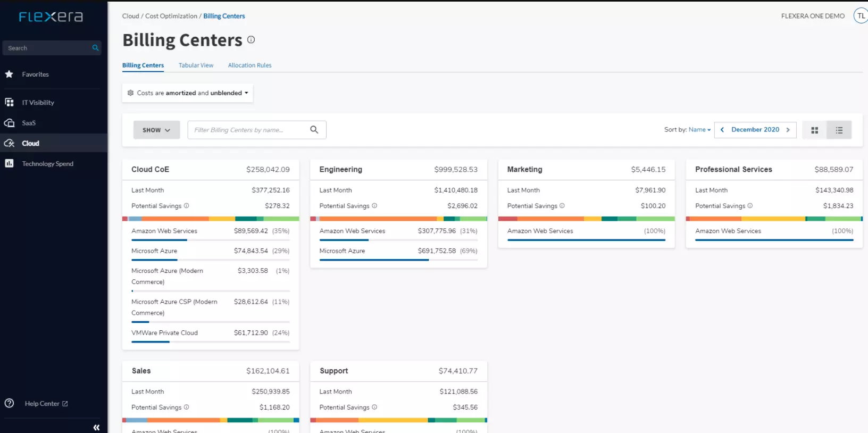The image size is (868, 433).
Task: Go to previous month arrow
Action: [x=722, y=130]
